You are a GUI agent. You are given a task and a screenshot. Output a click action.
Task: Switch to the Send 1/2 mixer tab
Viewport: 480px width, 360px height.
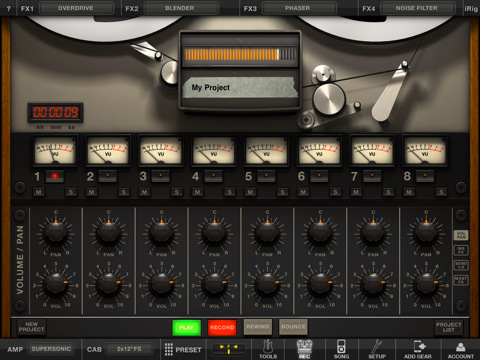[x=461, y=265]
